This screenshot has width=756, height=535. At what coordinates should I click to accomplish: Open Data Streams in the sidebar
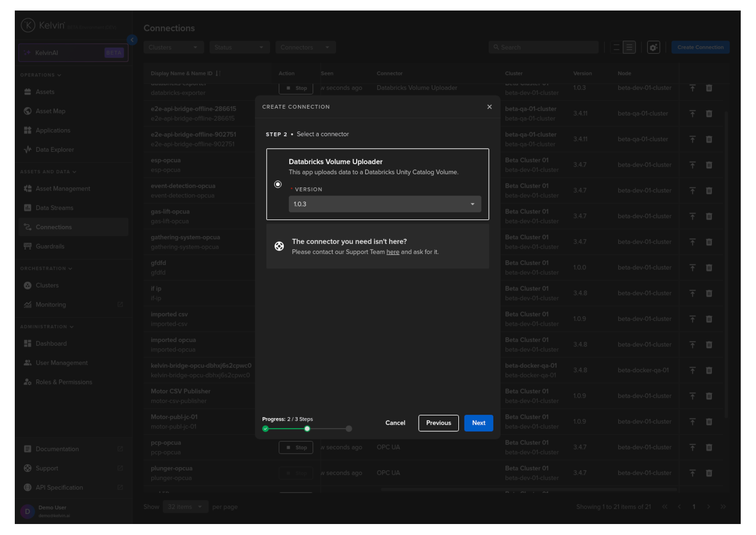click(x=54, y=208)
